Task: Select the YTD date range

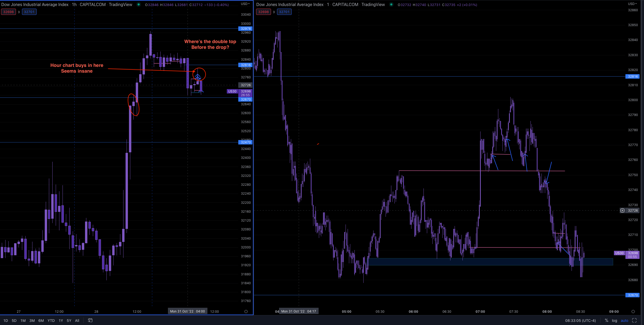Action: [51, 320]
